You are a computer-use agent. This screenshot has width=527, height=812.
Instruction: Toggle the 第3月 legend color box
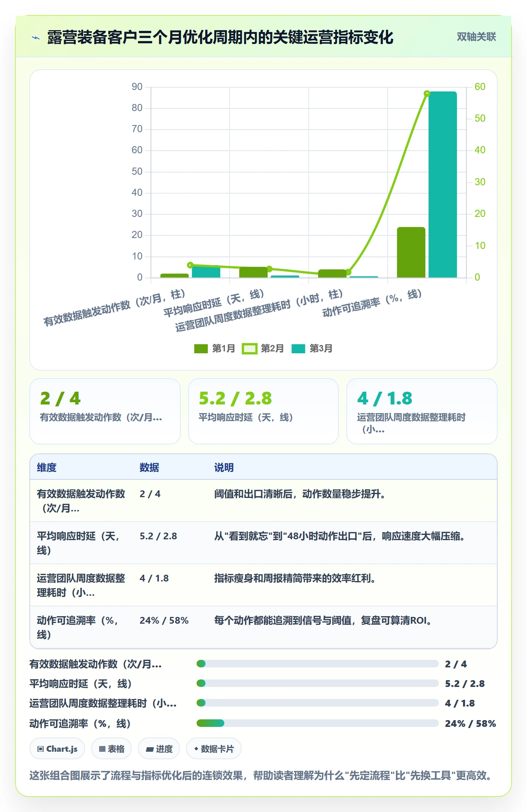[298, 349]
